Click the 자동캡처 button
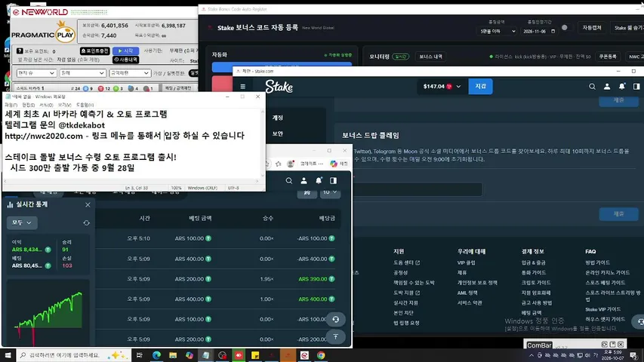 tap(592, 27)
